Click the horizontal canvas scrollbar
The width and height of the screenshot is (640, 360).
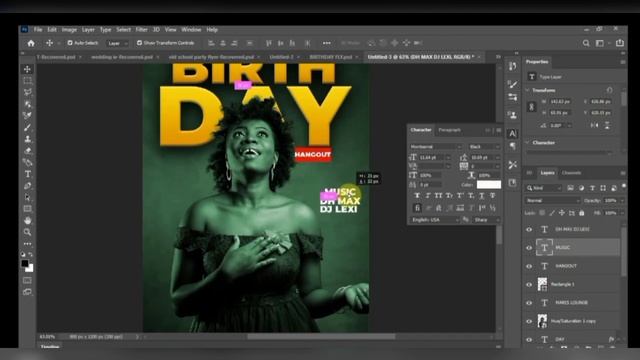[x=321, y=337]
